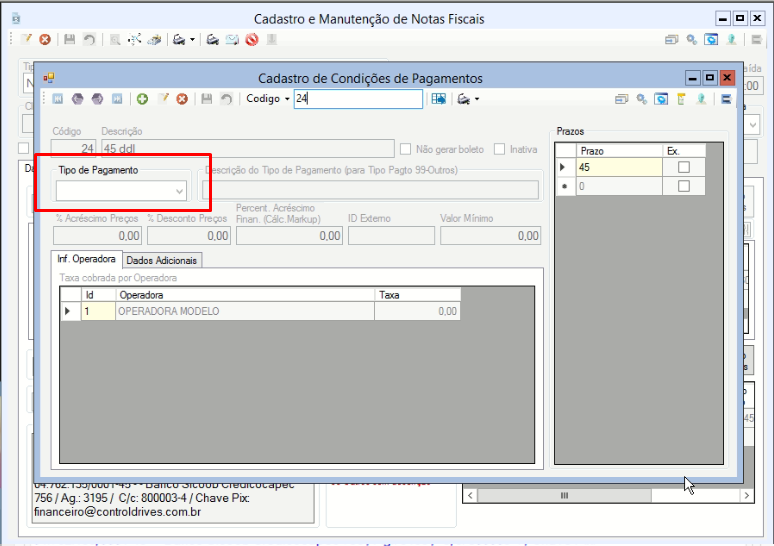774x546 pixels.
Task: Click Taxa cell showing 0,00
Action: pyautogui.click(x=418, y=312)
